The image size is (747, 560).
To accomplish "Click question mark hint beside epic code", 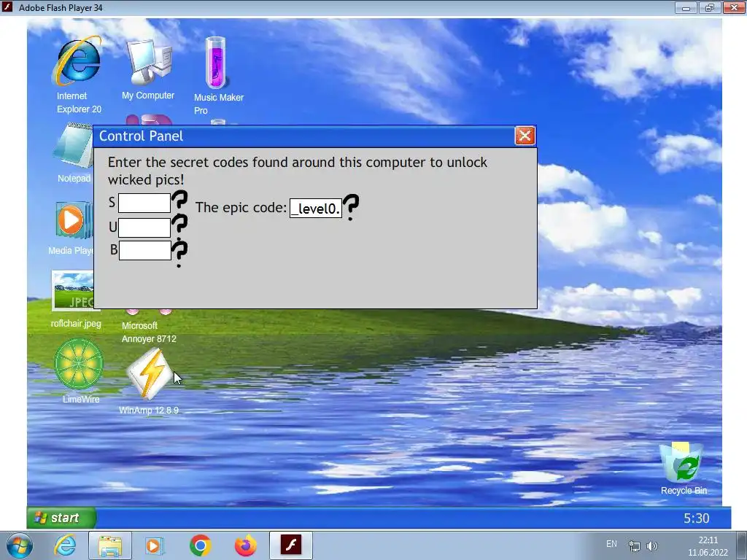I will tap(351, 207).
